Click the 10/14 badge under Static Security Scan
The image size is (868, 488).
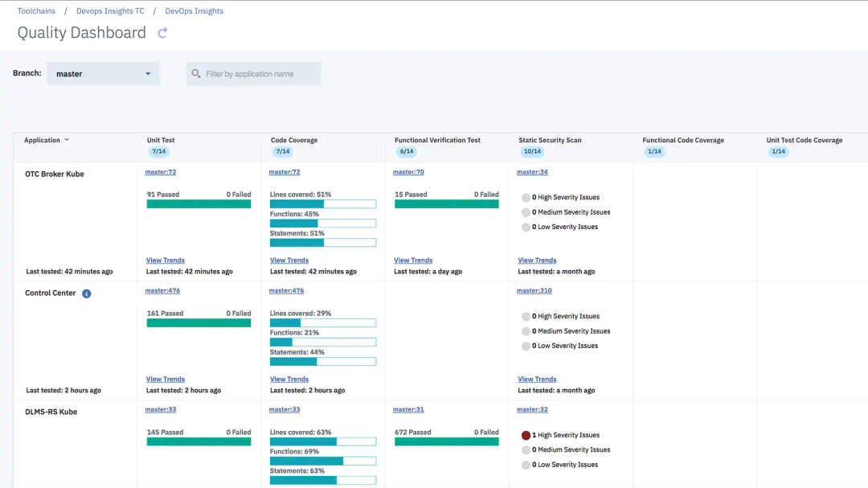pyautogui.click(x=531, y=152)
